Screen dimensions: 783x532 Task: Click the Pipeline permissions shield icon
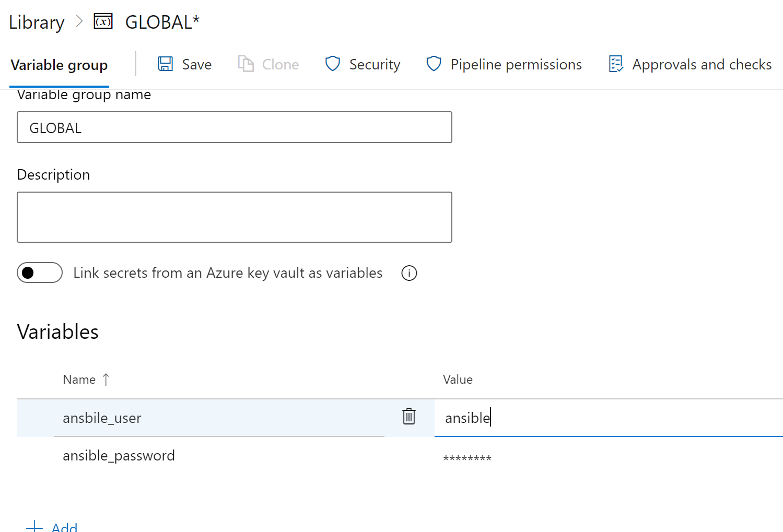[x=434, y=64]
